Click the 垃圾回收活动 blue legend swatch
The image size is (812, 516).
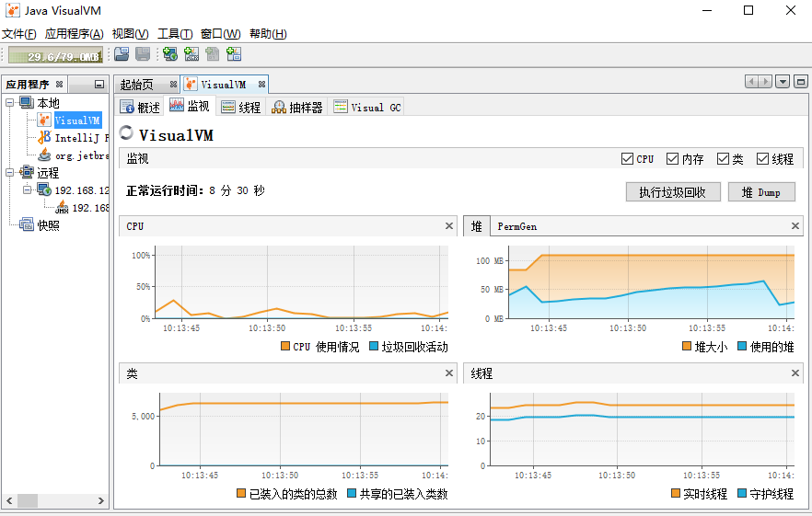click(x=374, y=346)
